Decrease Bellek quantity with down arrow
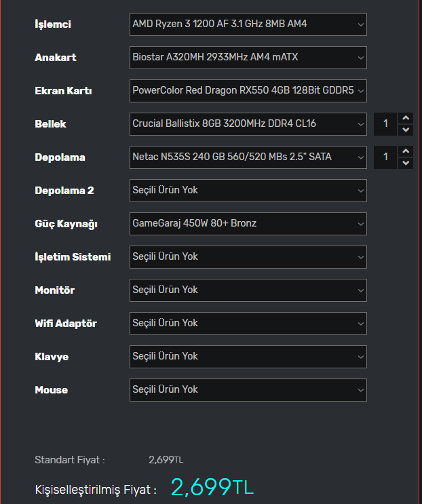The width and height of the screenshot is (422, 504). 406,130
